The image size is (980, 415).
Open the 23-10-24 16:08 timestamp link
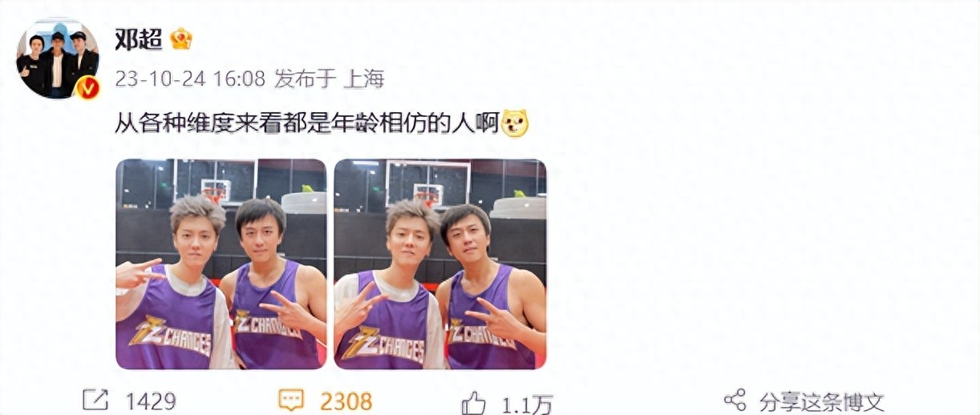pyautogui.click(x=190, y=79)
